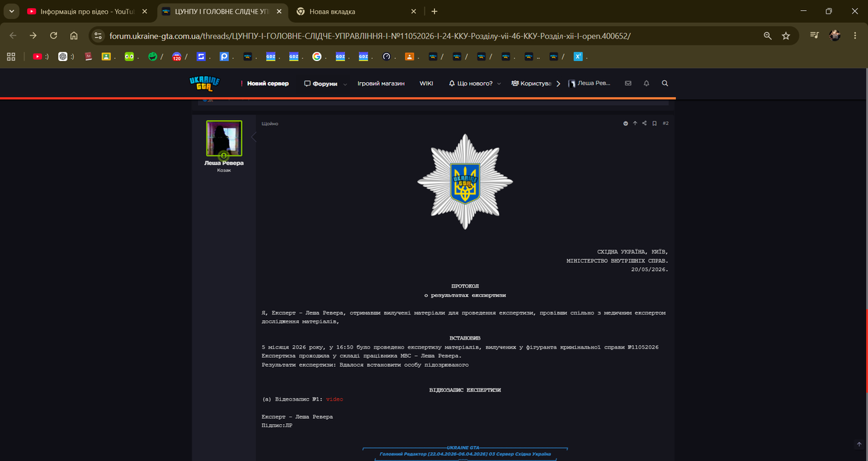Share post #2 via share icon
This screenshot has height=461, width=868.
644,123
